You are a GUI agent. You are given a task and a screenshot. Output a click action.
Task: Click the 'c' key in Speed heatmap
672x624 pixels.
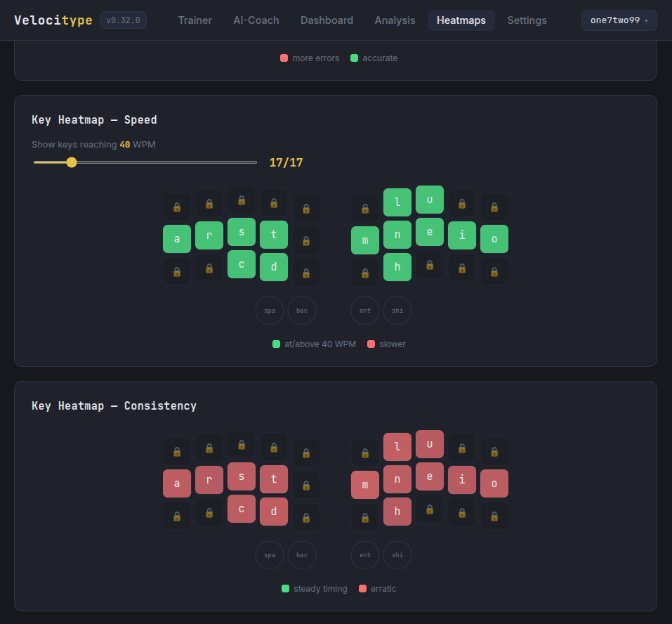(242, 264)
